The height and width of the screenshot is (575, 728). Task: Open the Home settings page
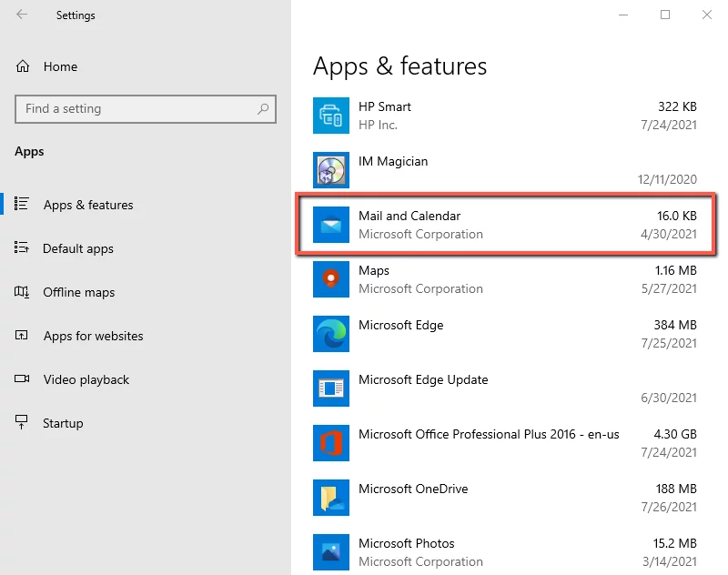pos(60,66)
